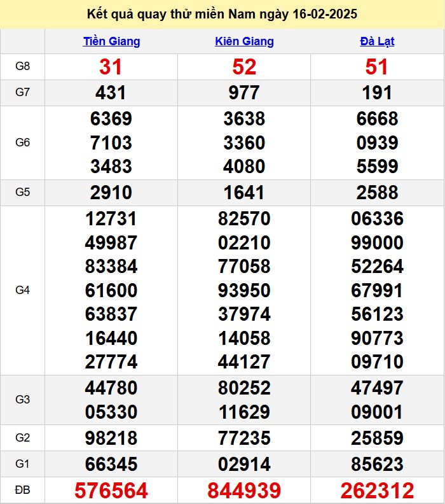Screen dimensions: 445x504
Task: Click G4 number 06336
Action: 377,219
